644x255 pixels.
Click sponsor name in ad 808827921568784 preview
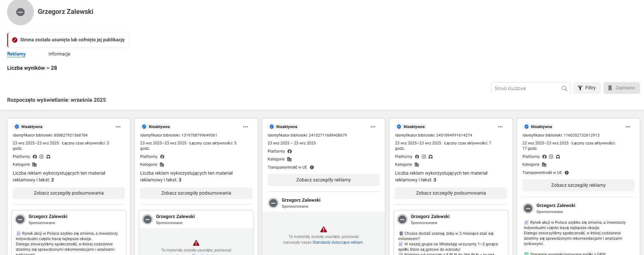(48, 216)
